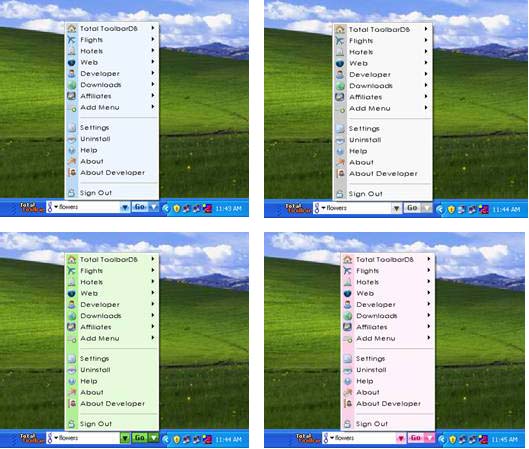
Task: Click the Web globe icon in green menu
Action: (x=72, y=293)
